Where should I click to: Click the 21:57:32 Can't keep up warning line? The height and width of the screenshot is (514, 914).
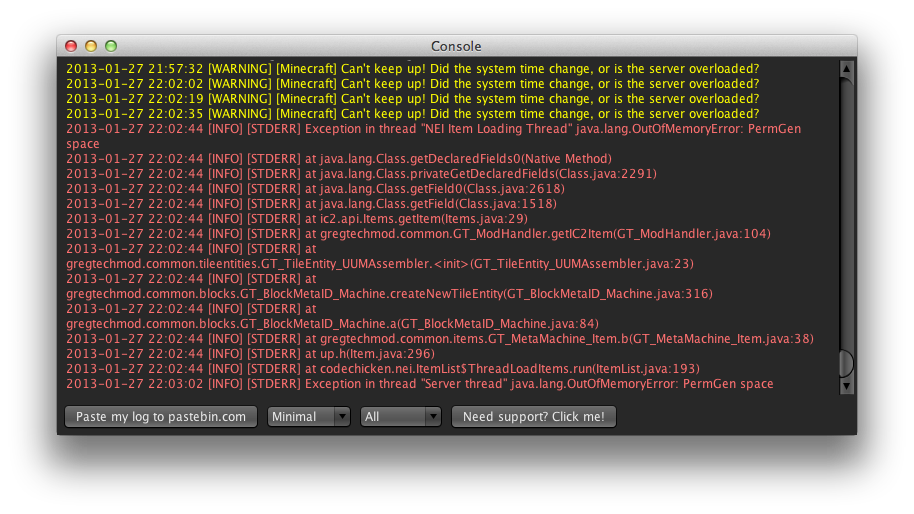[x=412, y=69]
